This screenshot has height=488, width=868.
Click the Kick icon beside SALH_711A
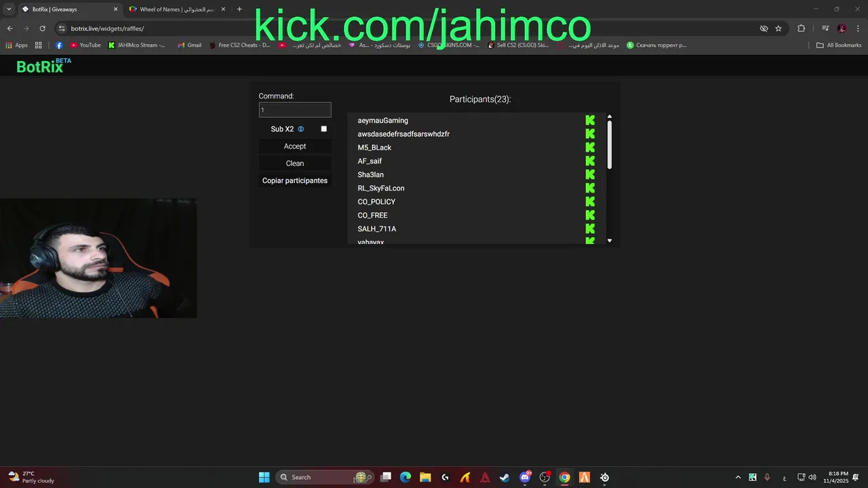pos(590,229)
